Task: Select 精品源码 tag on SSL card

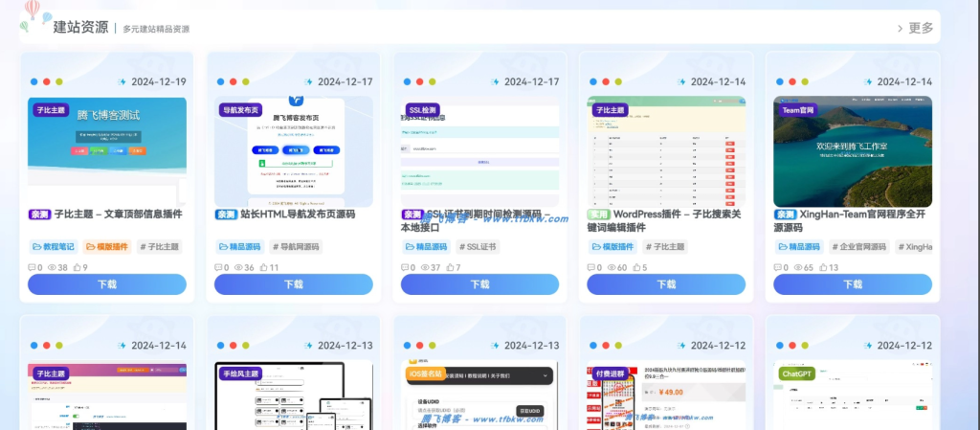Action: (426, 247)
